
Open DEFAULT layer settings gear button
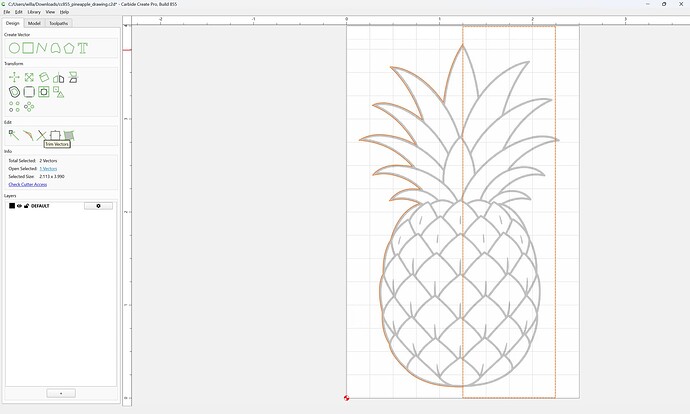[98, 206]
